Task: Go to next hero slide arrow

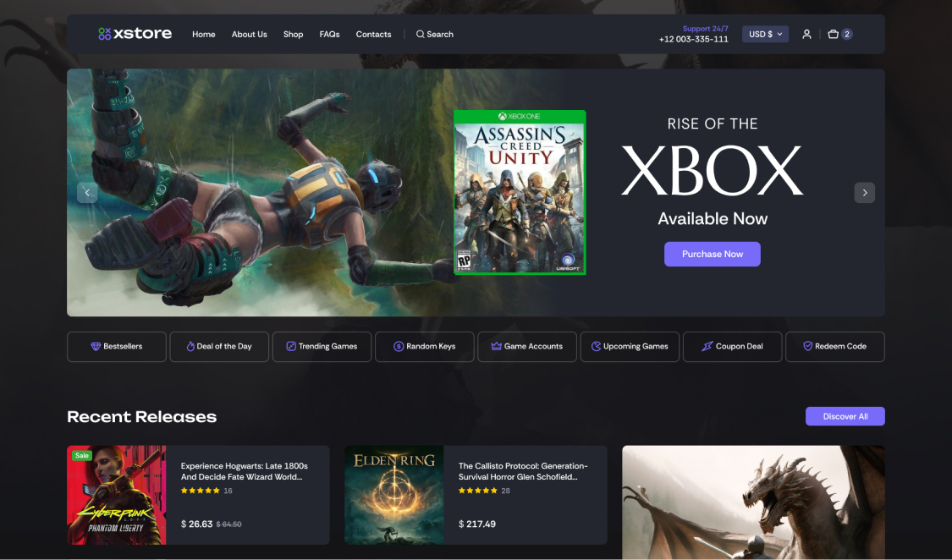Action: (864, 193)
